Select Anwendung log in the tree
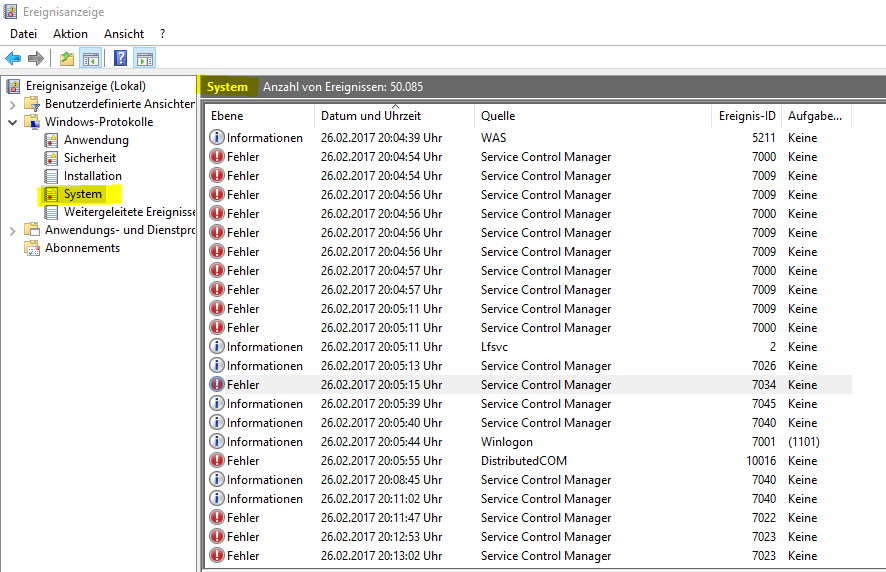The height and width of the screenshot is (572, 886). coord(96,140)
